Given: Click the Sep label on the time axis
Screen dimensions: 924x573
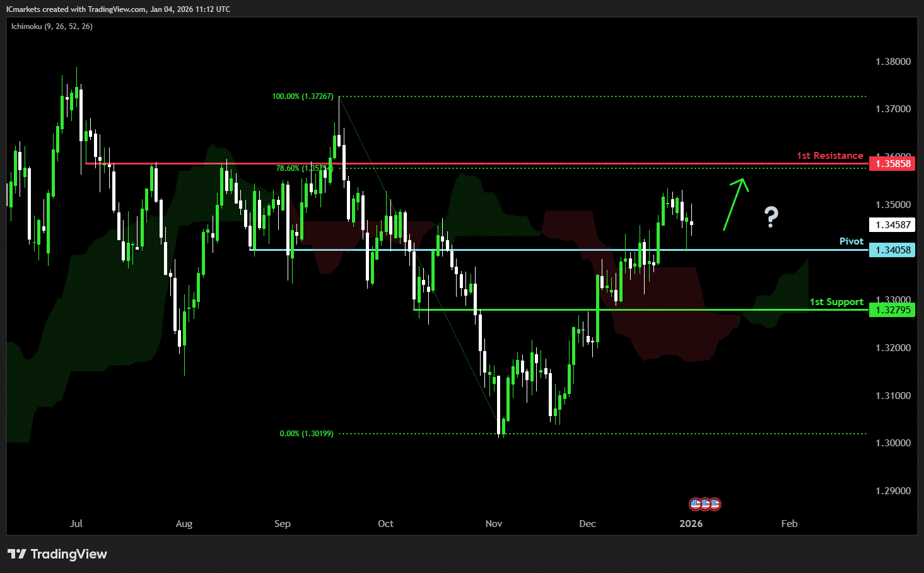Looking at the screenshot, I should pyautogui.click(x=283, y=524).
